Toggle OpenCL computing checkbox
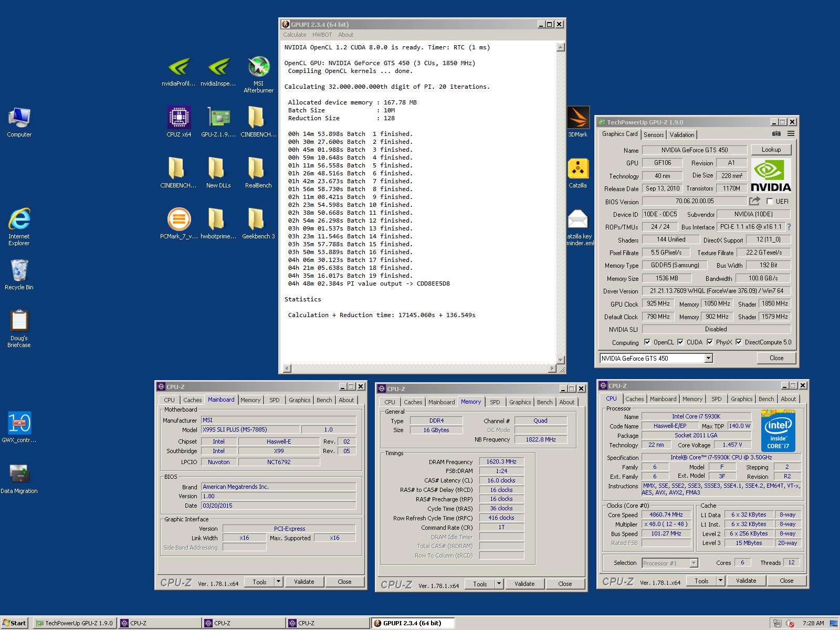This screenshot has height=630, width=840. (647, 342)
